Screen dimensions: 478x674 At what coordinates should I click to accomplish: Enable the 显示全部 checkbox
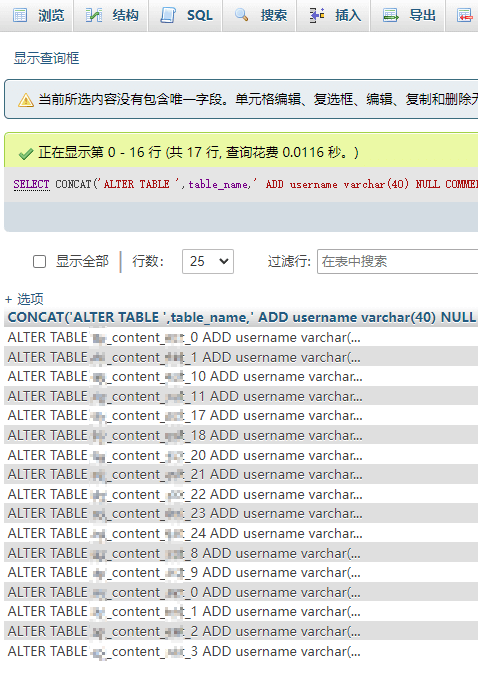tap(40, 261)
